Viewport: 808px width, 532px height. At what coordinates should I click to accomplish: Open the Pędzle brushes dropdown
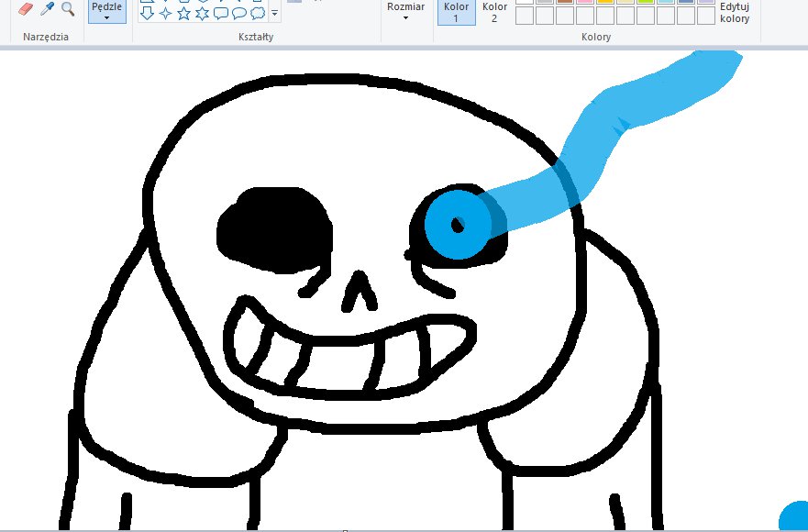106,11
